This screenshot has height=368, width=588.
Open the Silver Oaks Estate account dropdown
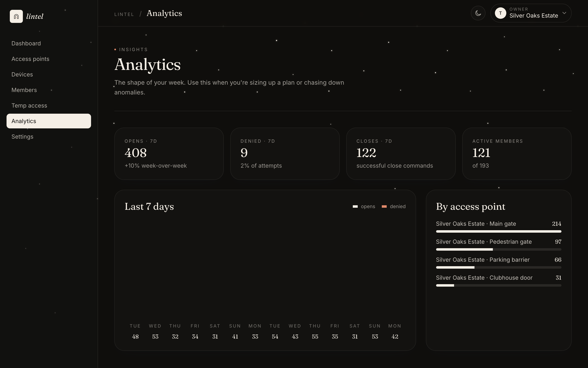click(x=531, y=13)
